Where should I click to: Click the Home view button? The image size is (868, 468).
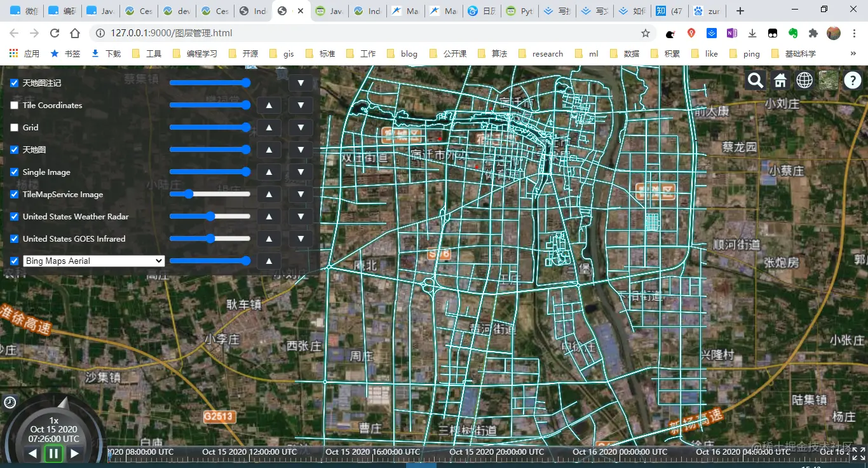pos(780,81)
